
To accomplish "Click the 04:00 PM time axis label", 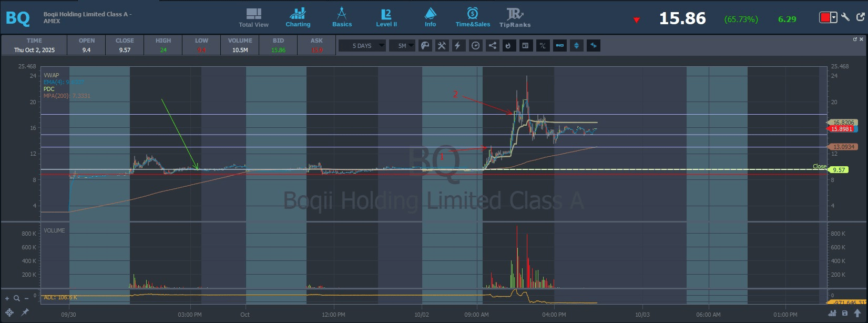I will click(x=554, y=315).
